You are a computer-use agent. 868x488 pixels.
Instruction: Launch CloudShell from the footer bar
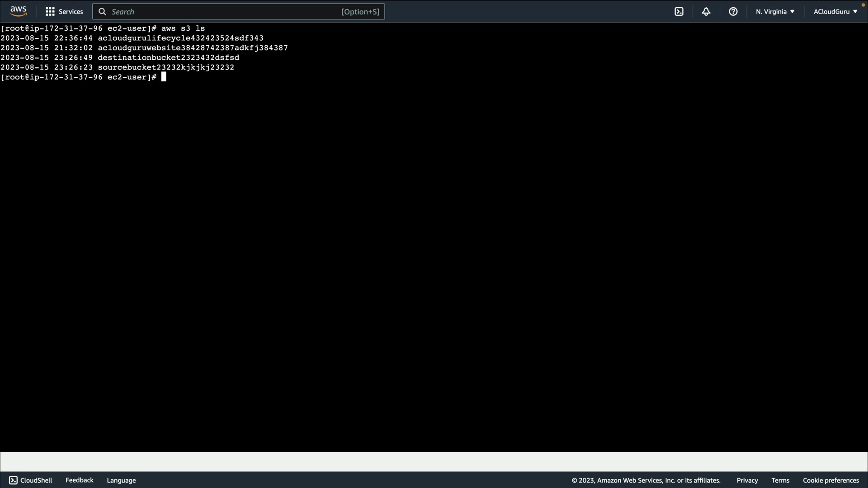[x=31, y=480]
